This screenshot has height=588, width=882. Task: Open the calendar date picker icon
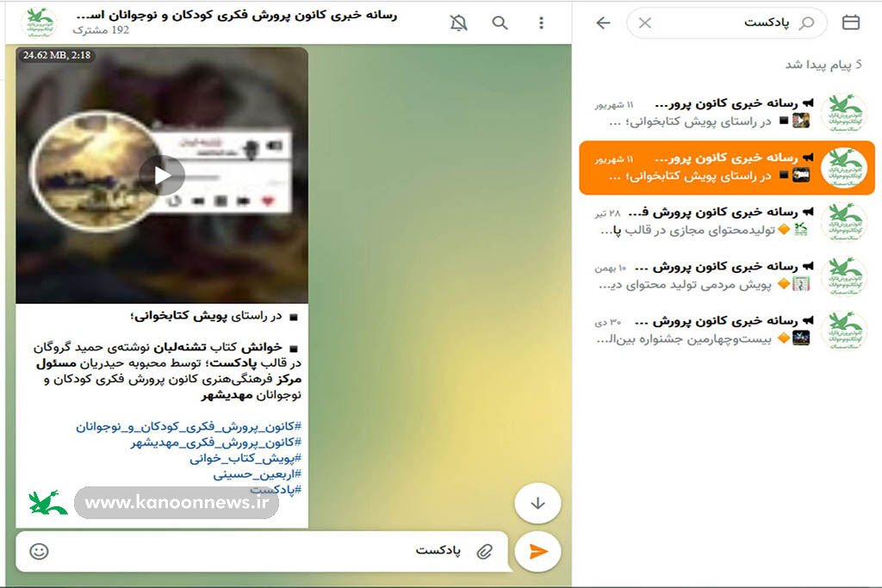(851, 23)
